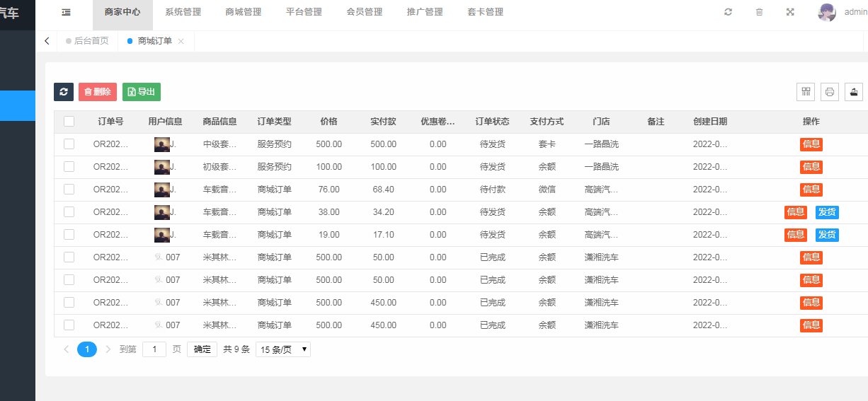The width and height of the screenshot is (868, 401).
Task: Click the dark table refresh button
Action: (64, 92)
